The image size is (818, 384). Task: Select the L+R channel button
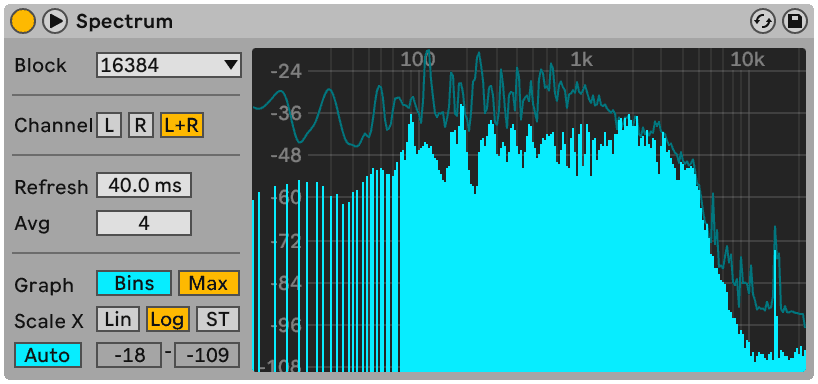click(182, 125)
